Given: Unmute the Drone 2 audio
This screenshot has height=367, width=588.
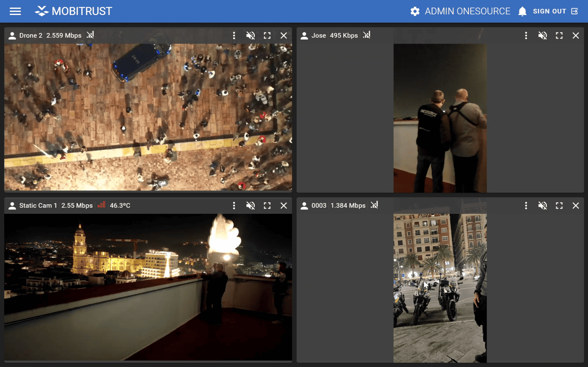Looking at the screenshot, I should point(251,35).
